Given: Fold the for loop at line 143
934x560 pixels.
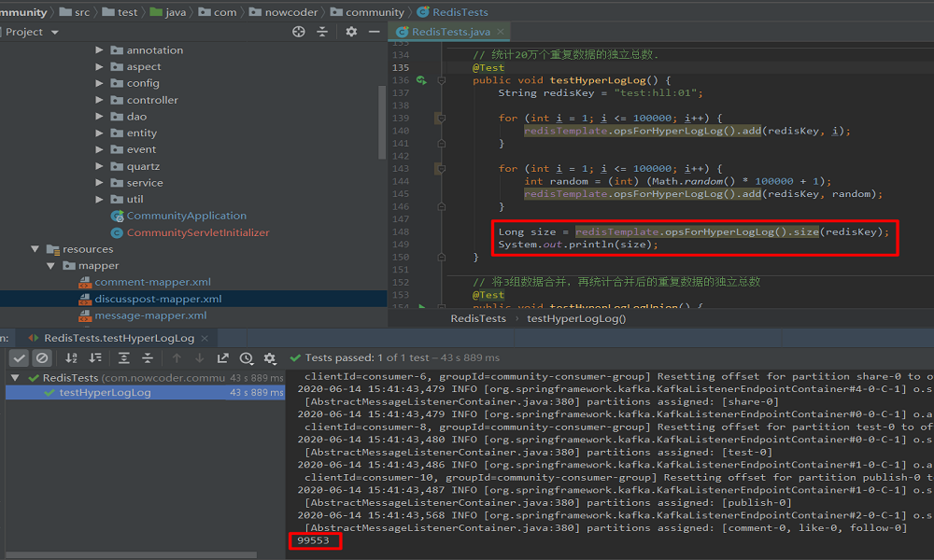Looking at the screenshot, I should 442,168.
